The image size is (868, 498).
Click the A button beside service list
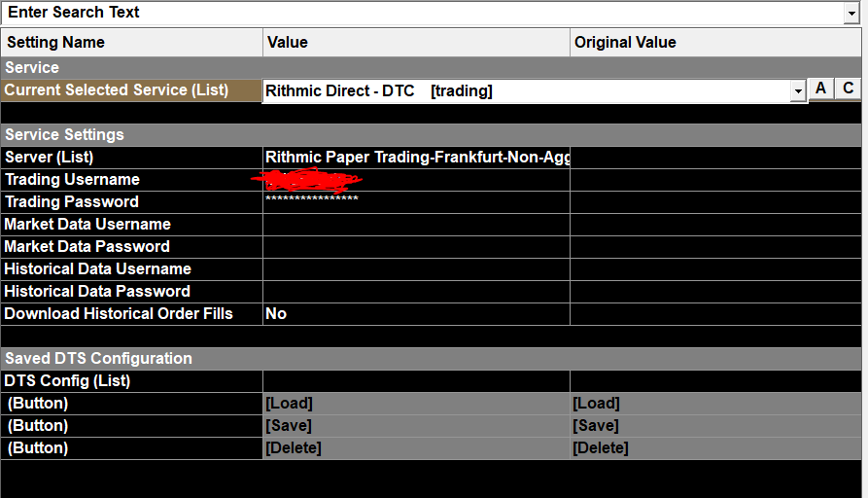point(820,89)
